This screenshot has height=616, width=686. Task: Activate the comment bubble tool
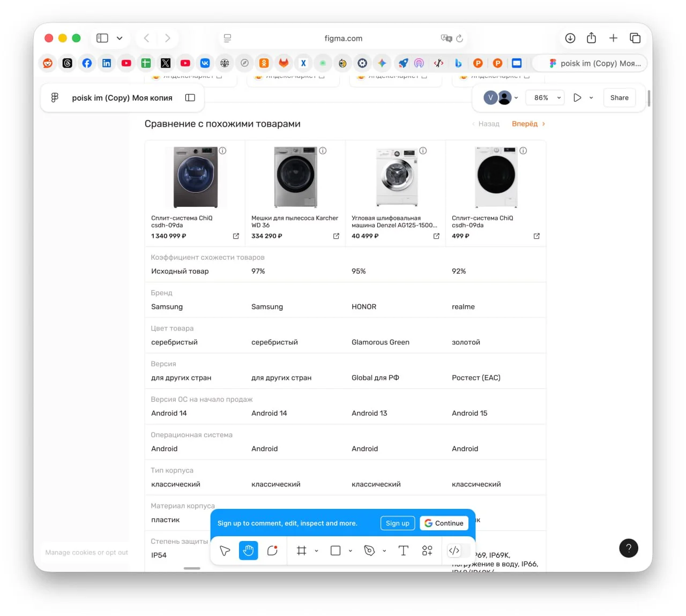pyautogui.click(x=272, y=551)
